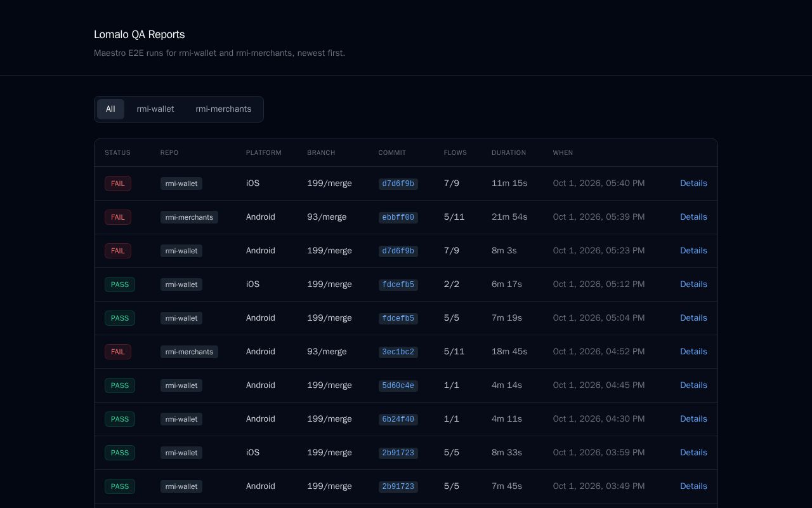Image resolution: width=812 pixels, height=508 pixels.
Task: Click the duration 21m 54s
Action: (509, 217)
